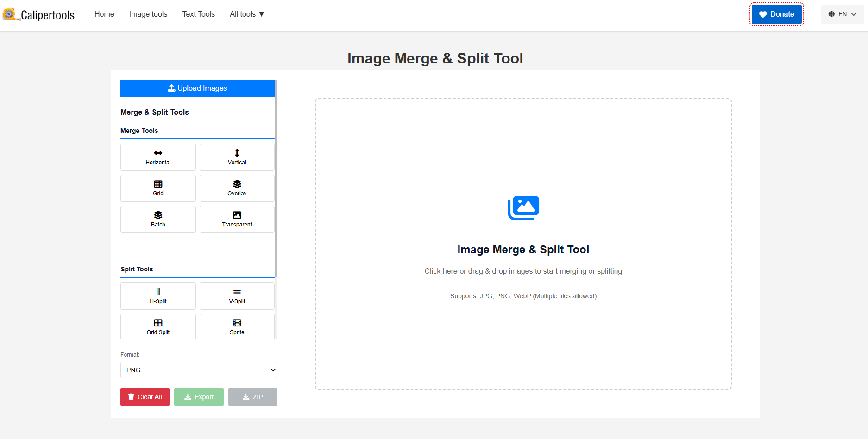The image size is (868, 439).
Task: Select the Batch merge tool
Action: pyautogui.click(x=158, y=219)
